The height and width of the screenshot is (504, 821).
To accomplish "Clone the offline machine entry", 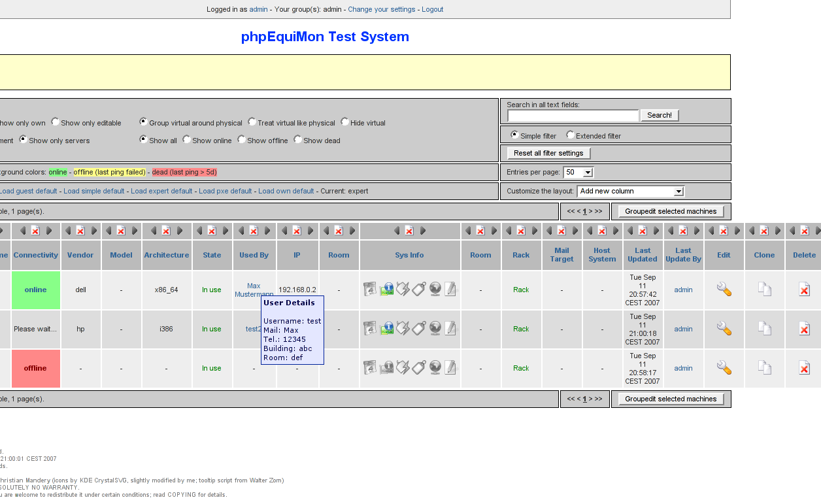I will [x=764, y=368].
